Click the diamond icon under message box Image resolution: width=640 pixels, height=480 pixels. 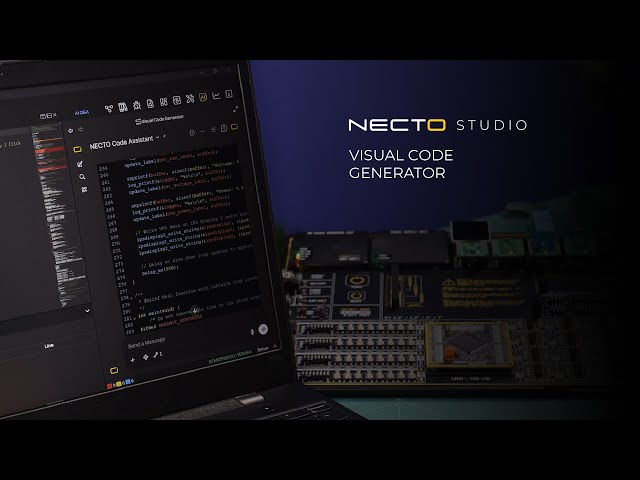click(x=145, y=357)
